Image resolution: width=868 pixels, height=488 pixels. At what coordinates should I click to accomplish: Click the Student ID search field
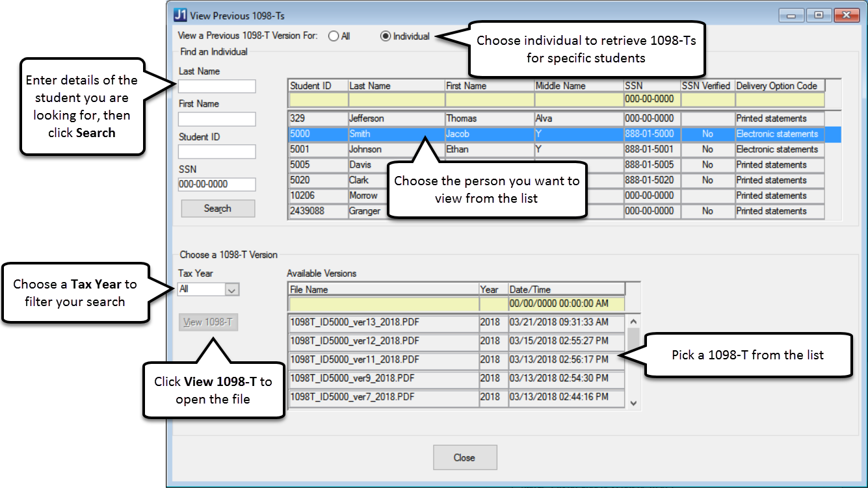coord(217,152)
